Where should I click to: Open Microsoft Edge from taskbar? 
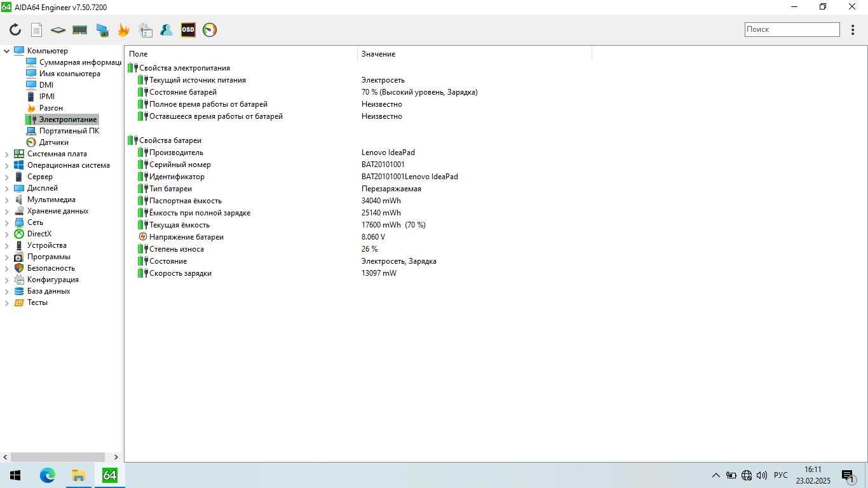[x=48, y=475]
